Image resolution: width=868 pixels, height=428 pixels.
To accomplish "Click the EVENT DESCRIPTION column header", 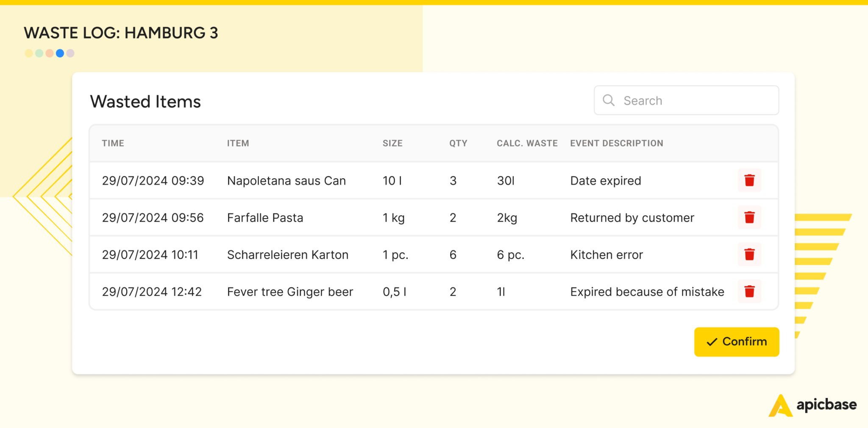I will (x=616, y=144).
